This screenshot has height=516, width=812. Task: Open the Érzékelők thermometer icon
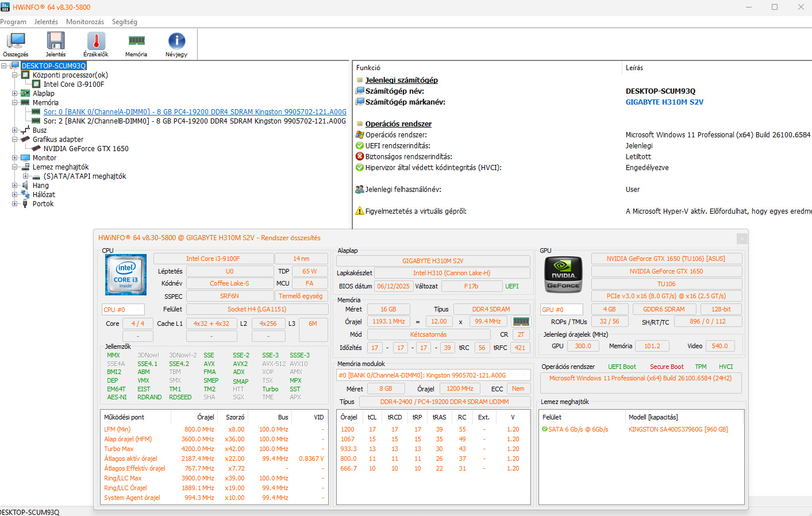pos(96,44)
